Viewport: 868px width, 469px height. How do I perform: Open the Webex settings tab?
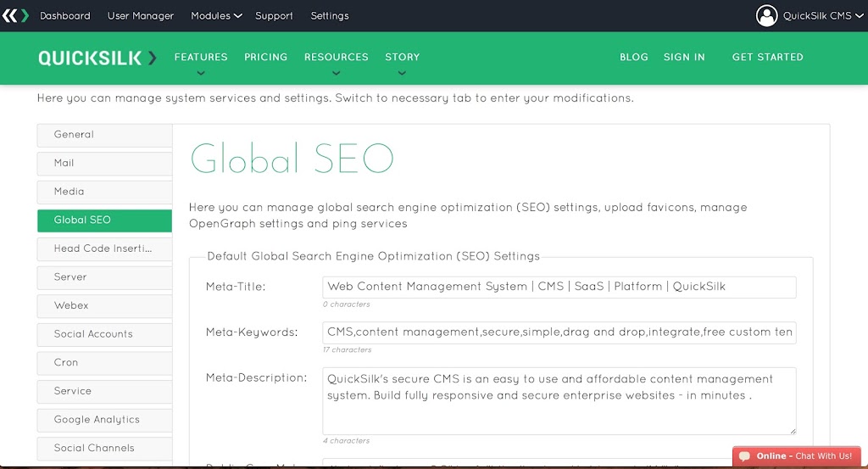(104, 306)
